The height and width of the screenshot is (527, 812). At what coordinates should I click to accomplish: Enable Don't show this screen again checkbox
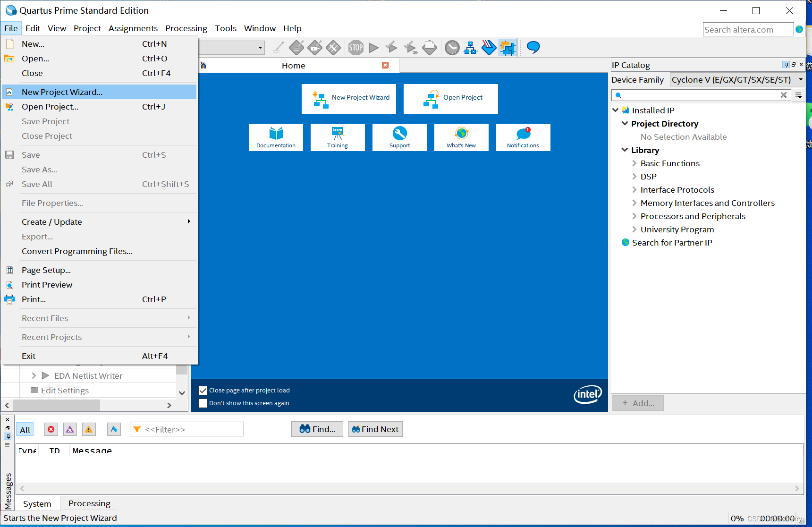pos(203,403)
